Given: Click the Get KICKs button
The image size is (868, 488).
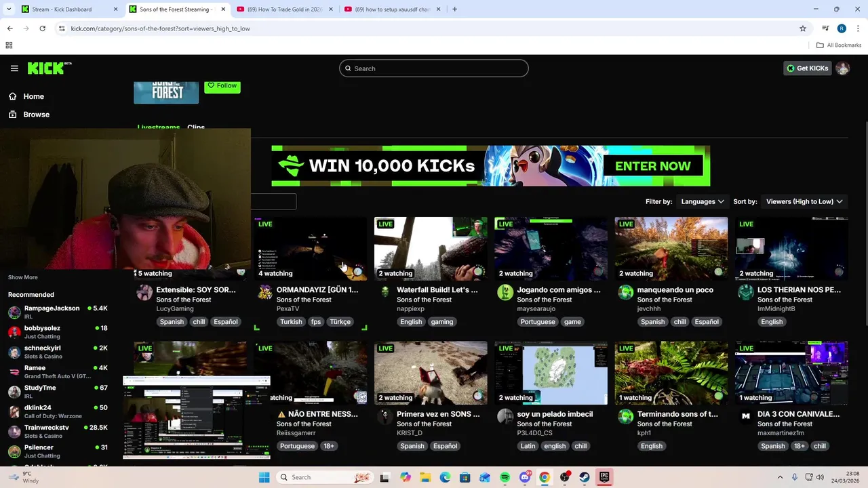Looking at the screenshot, I should click(x=808, y=68).
